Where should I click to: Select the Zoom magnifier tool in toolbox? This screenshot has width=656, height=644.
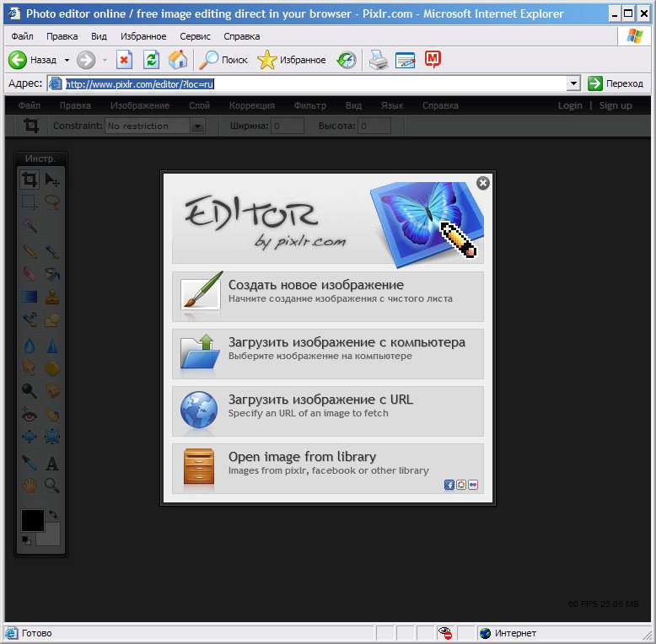click(x=52, y=485)
